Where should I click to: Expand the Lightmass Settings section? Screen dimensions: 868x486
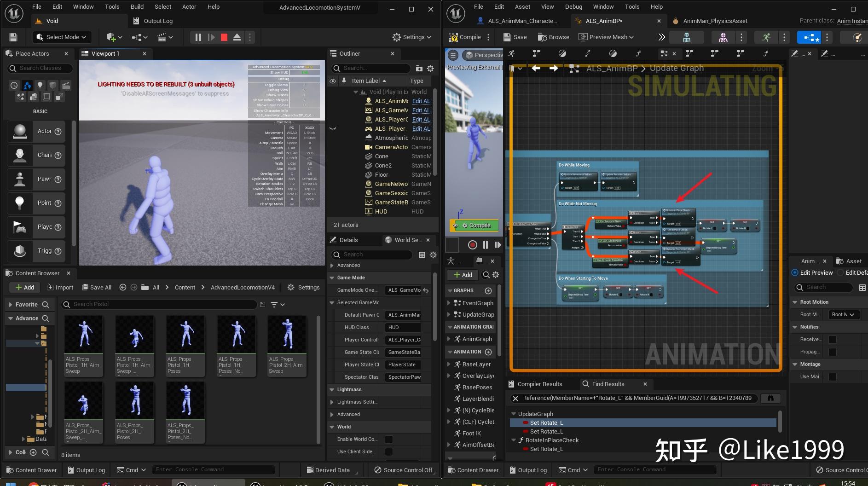point(332,402)
